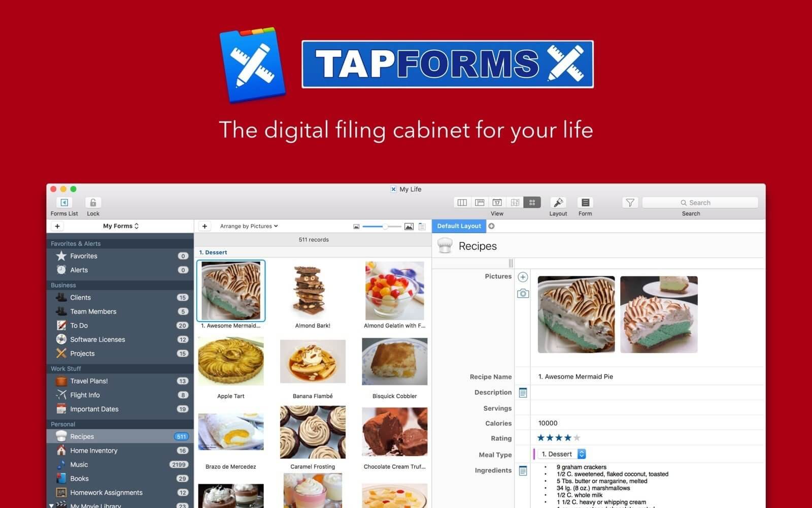Click the camera icon beside Pictures
The width and height of the screenshot is (812, 508).
tap(523, 293)
